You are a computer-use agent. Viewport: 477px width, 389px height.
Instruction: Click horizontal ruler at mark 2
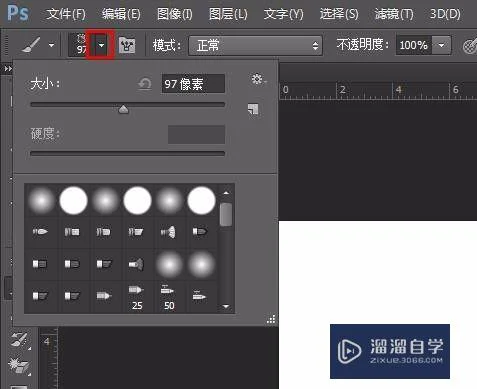click(342, 90)
